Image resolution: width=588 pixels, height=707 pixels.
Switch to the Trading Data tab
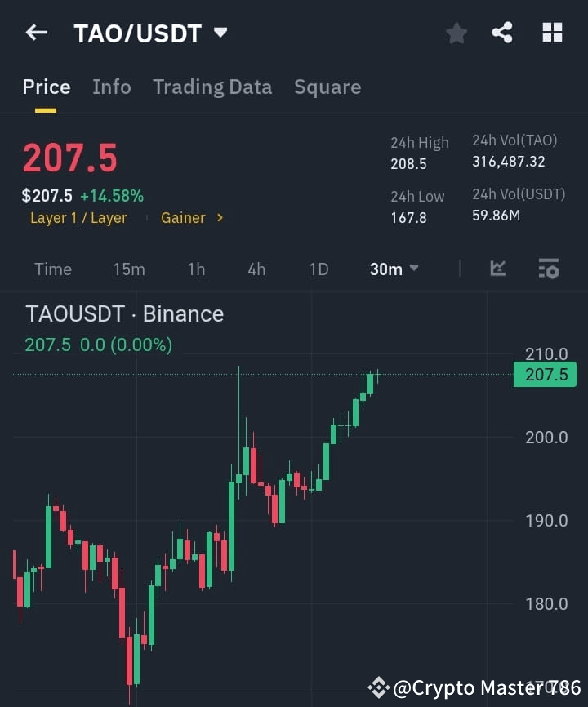coord(212,87)
